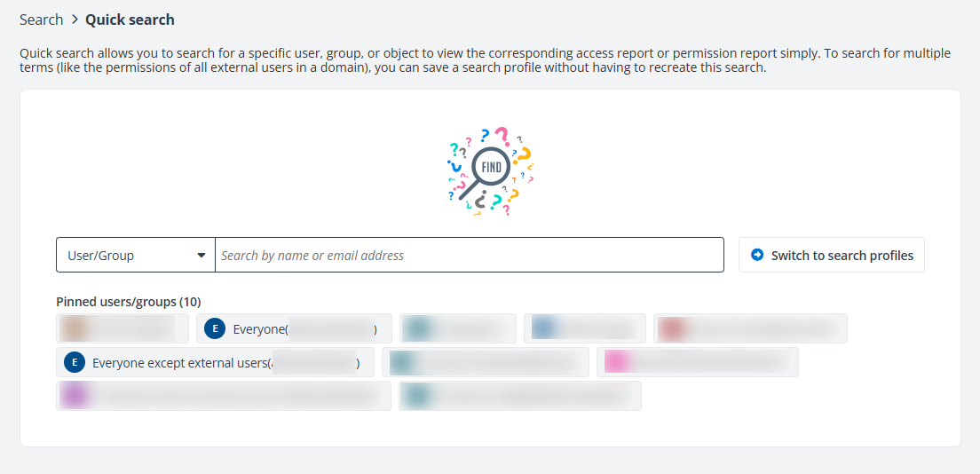Select the pinned chip with the blue avatar
The height and width of the screenshot is (474, 980).
pyautogui.click(x=584, y=328)
